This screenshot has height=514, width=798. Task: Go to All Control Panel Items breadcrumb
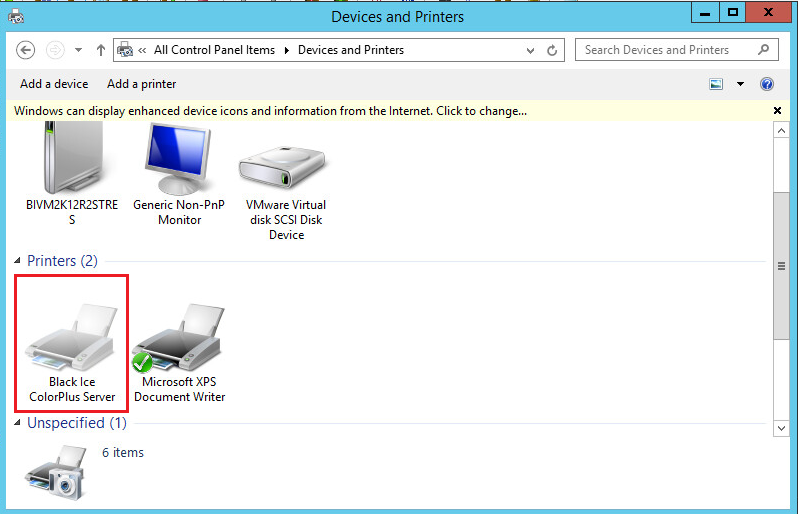point(215,50)
